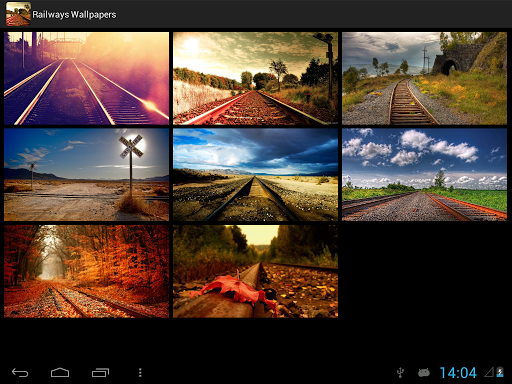The height and width of the screenshot is (384, 512).
Task: Select the dark stormy sky track wallpaper
Action: point(255,175)
